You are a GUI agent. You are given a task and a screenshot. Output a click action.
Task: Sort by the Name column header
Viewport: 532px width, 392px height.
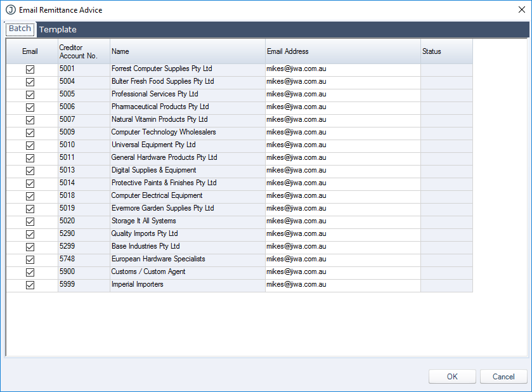[188, 51]
